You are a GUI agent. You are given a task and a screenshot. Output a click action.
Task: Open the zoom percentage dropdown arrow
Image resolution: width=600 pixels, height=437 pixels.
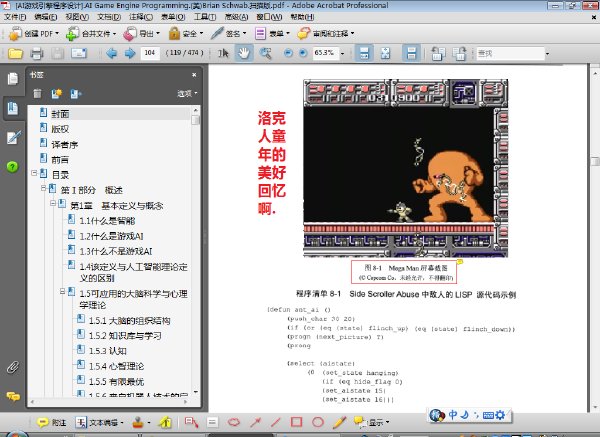[342, 54]
